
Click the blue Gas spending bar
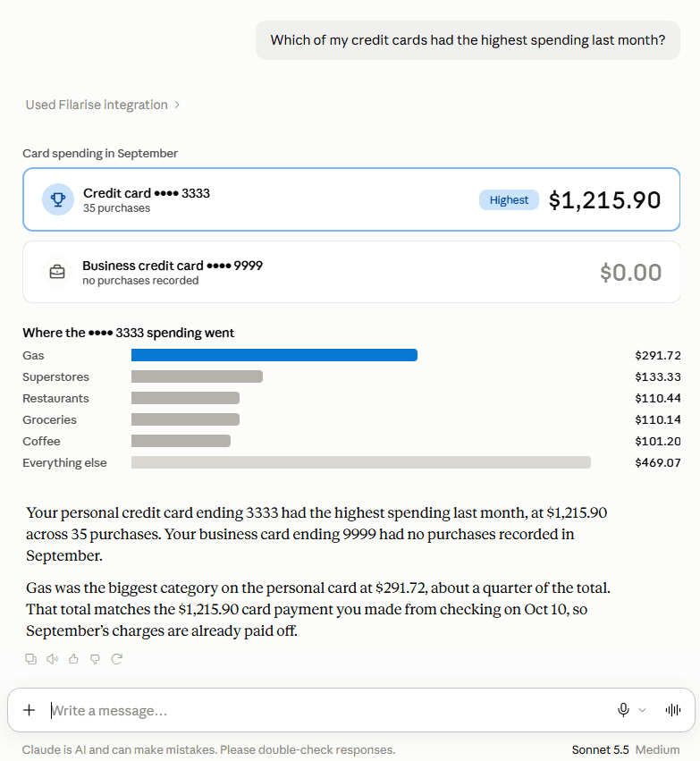coord(274,355)
